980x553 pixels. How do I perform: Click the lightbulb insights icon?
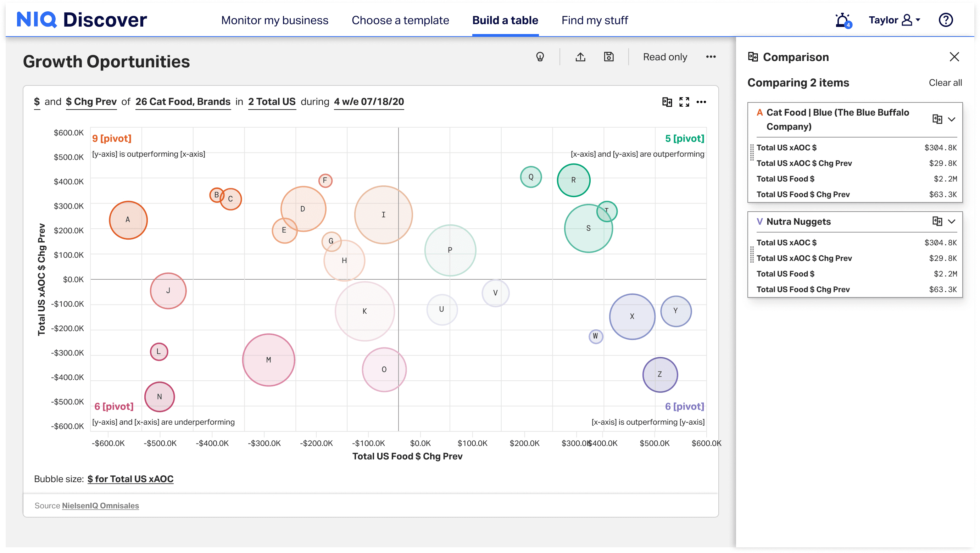pos(540,57)
